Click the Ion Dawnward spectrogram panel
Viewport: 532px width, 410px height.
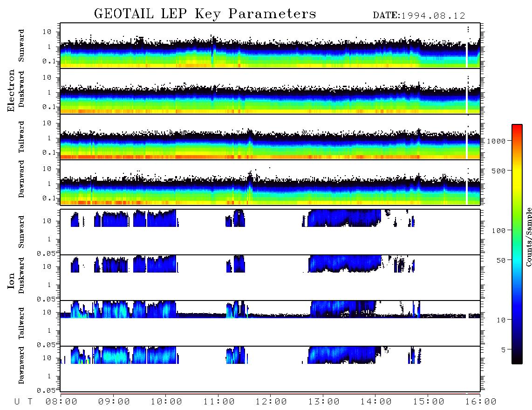[x=270, y=369]
